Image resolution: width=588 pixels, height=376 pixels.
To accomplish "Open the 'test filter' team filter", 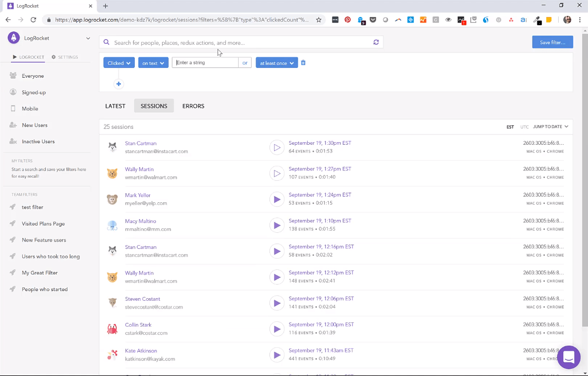I will click(32, 208).
